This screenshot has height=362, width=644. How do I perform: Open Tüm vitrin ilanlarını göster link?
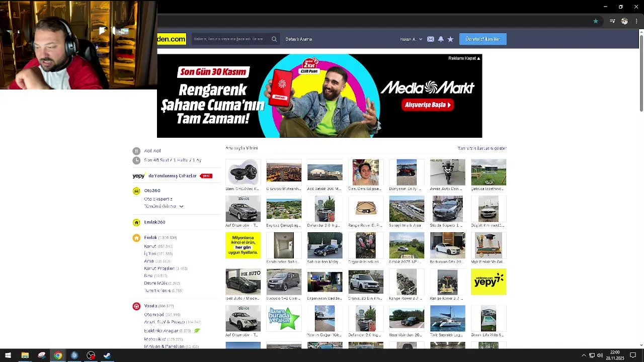point(482,148)
